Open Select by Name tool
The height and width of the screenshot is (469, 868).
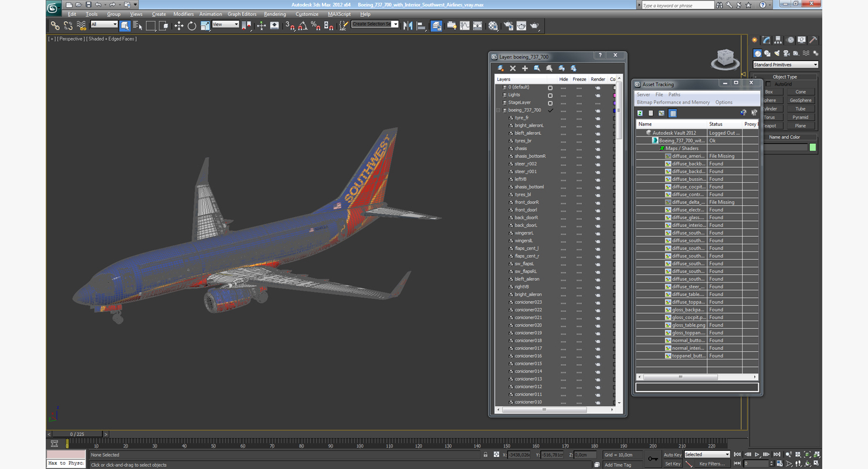click(138, 26)
